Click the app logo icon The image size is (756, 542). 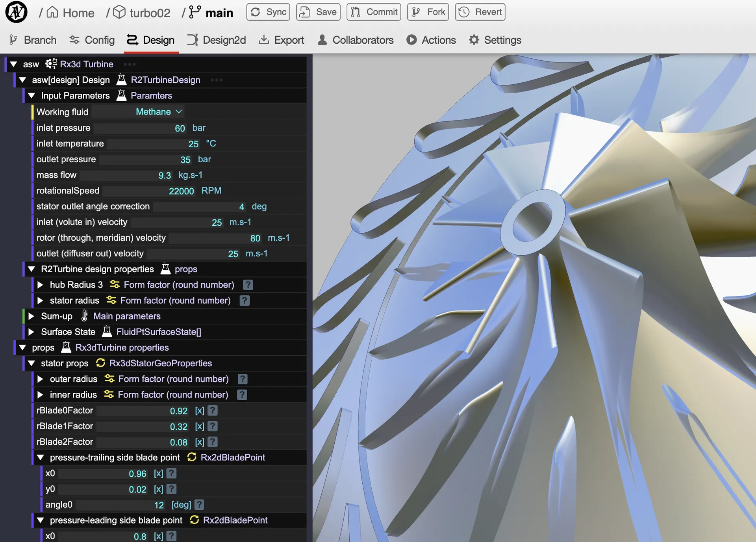[x=16, y=12]
